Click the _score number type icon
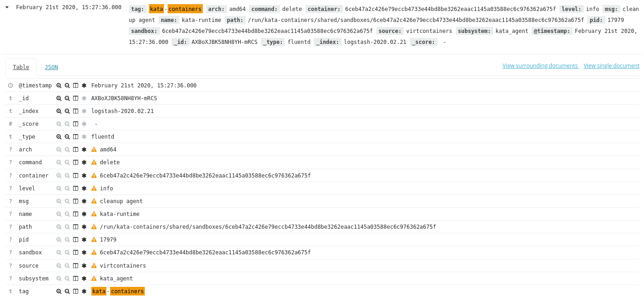 click(11, 124)
